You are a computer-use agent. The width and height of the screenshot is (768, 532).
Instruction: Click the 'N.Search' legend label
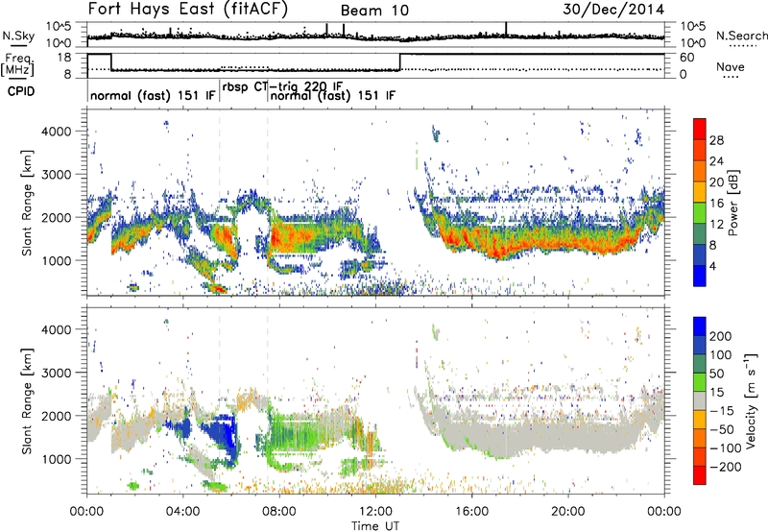click(741, 36)
